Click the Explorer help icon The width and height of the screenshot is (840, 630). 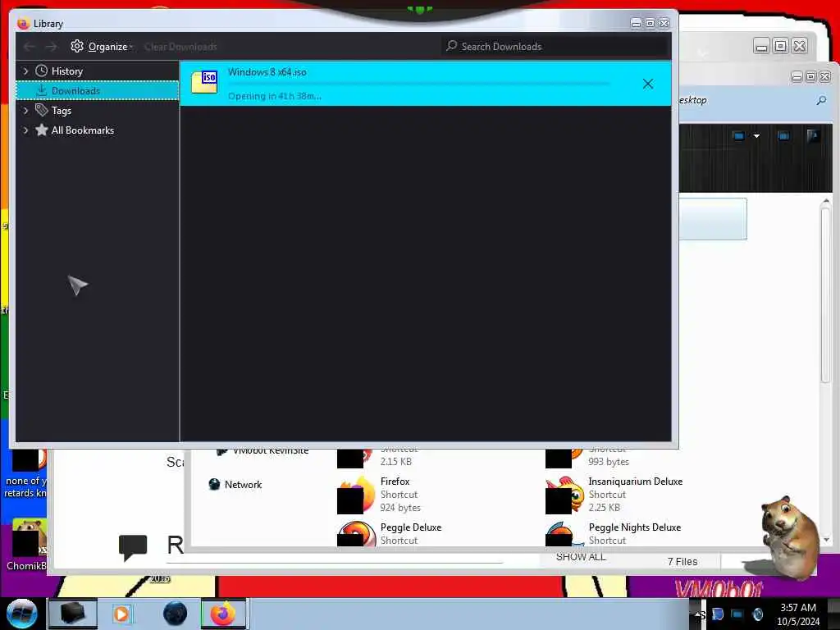tap(813, 136)
